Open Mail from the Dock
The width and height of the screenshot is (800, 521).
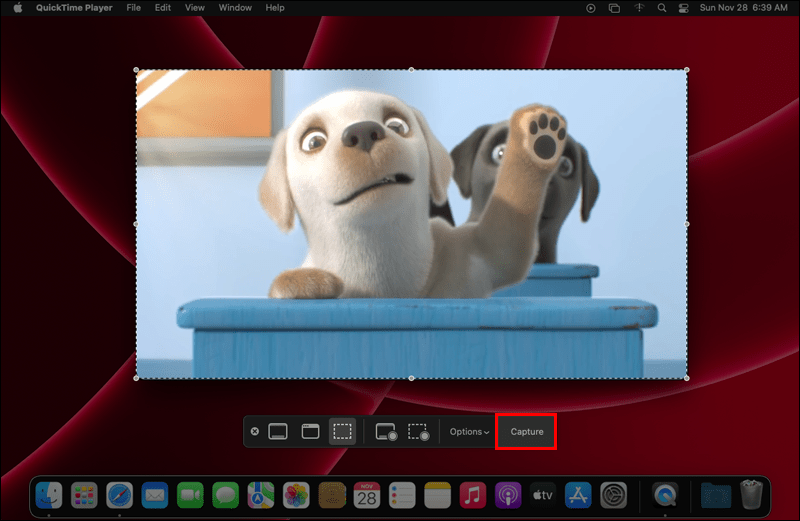(x=155, y=495)
